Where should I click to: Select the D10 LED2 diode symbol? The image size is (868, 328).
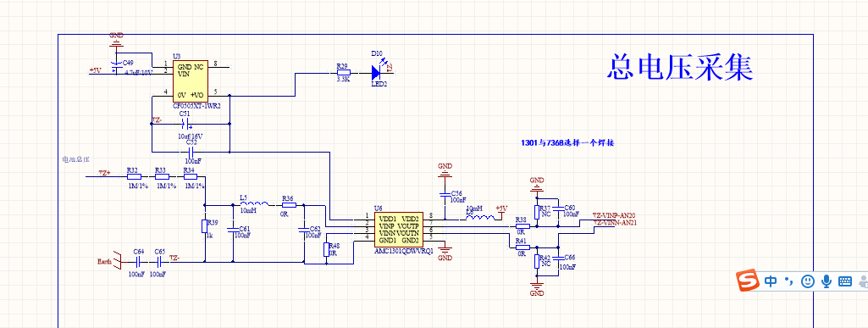[x=377, y=72]
